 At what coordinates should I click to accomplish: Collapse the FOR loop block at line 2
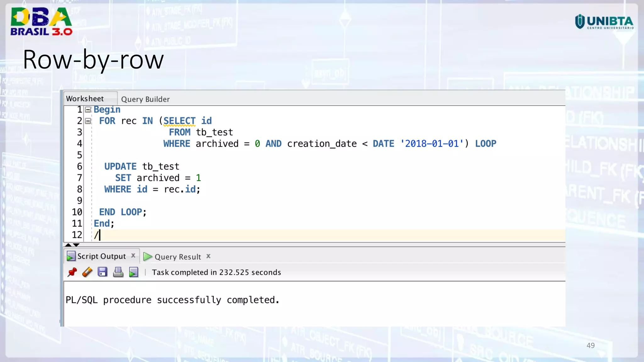[88, 121]
